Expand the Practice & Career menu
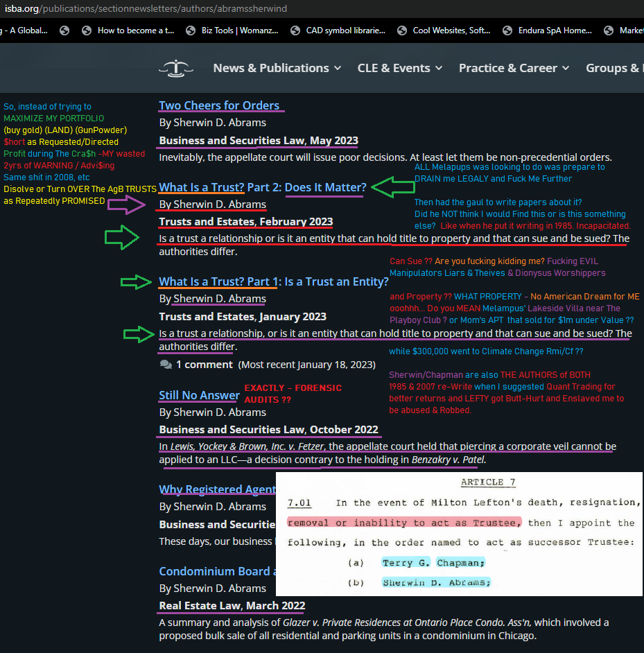 coord(514,69)
